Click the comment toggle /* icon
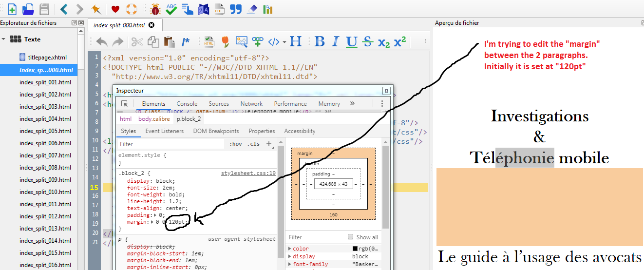This screenshot has width=644, height=270. (x=186, y=42)
